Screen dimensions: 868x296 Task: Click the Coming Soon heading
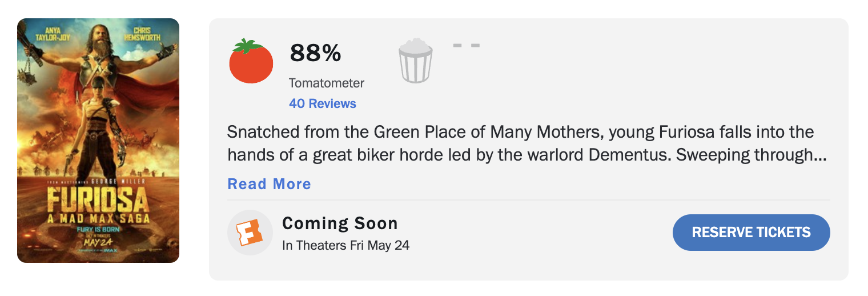340,223
